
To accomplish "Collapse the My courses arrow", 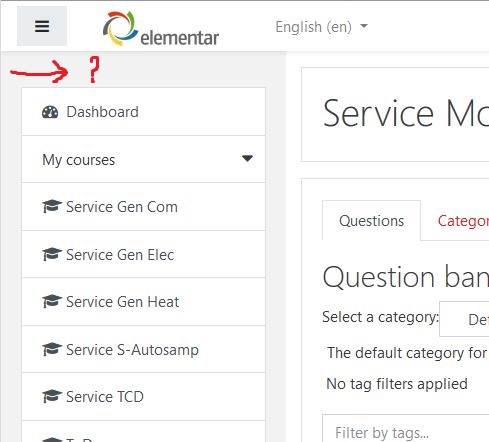I will click(x=247, y=158).
